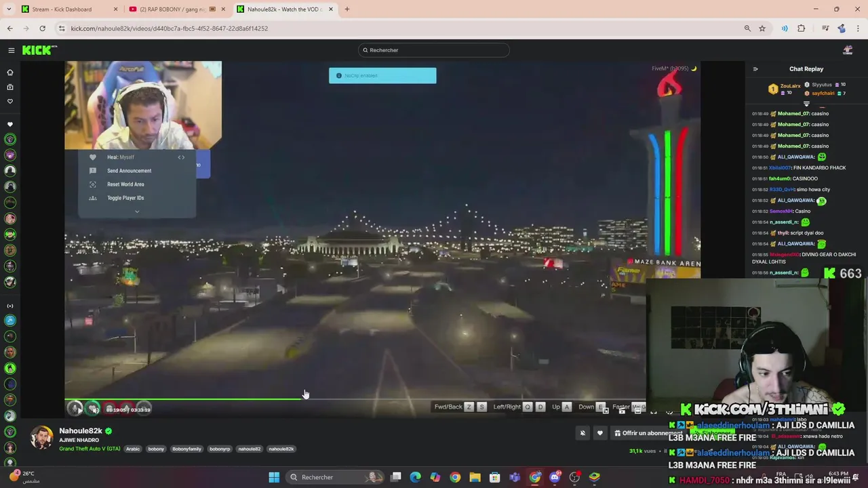The image size is (868, 488).
Task: Open the media controls music-note icon
Action: (825, 28)
